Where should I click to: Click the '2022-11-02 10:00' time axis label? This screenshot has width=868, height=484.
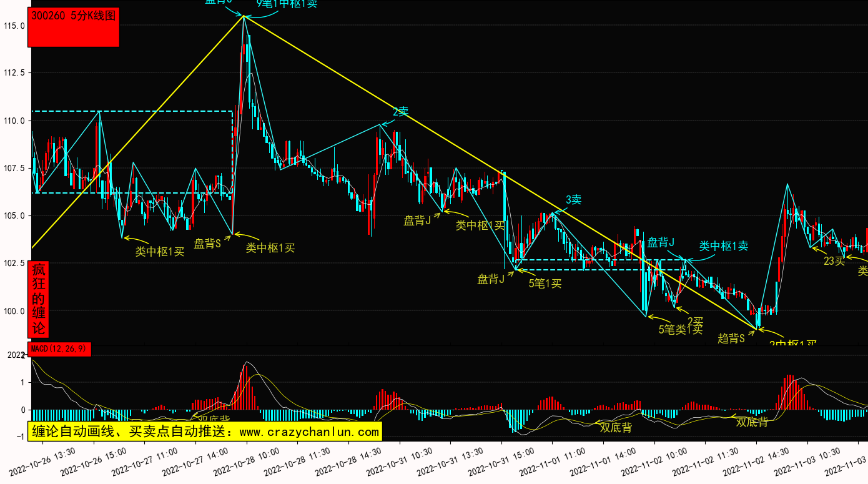tap(655, 461)
